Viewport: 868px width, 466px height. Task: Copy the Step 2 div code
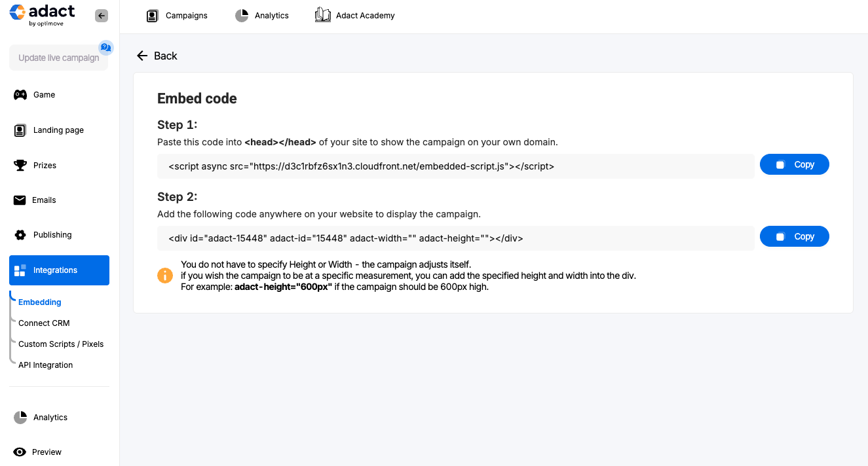pyautogui.click(x=795, y=237)
